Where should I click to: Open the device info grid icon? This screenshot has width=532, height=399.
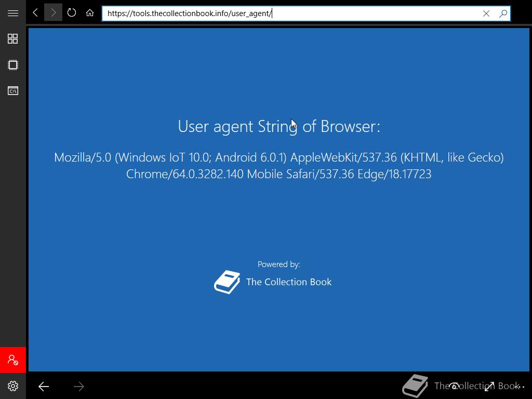13,38
